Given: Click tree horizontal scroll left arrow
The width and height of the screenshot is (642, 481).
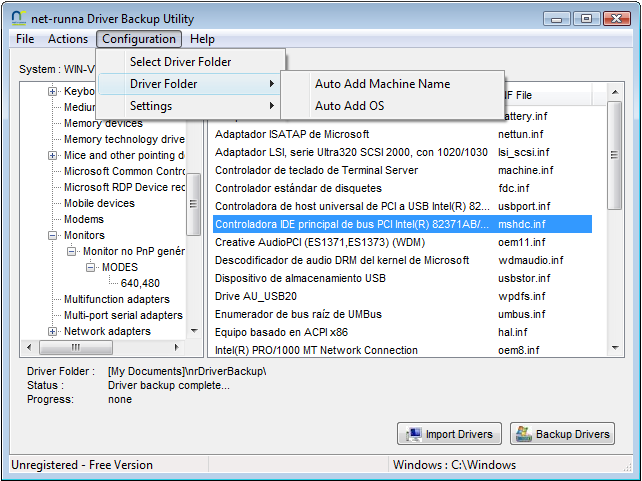Looking at the screenshot, I should coord(29,348).
